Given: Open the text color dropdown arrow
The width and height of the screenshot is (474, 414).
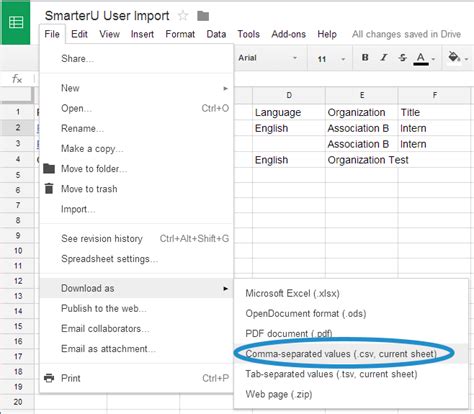Looking at the screenshot, I should (x=433, y=59).
